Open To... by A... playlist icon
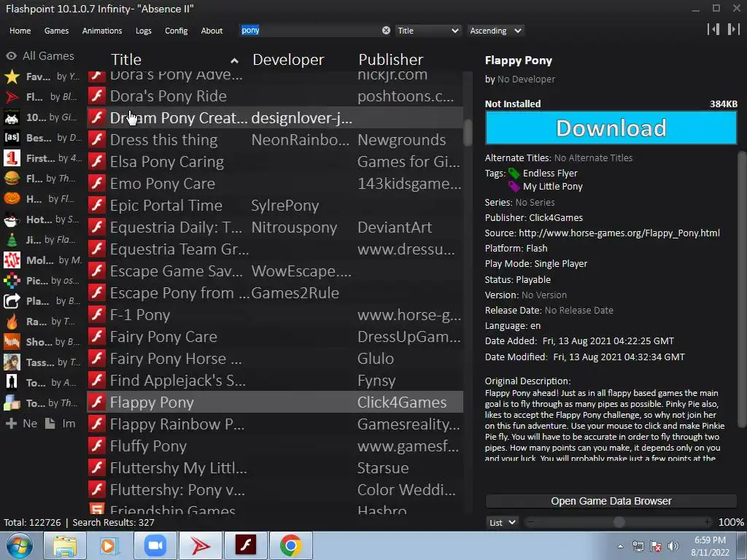This screenshot has height=560, width=747. coord(12,382)
